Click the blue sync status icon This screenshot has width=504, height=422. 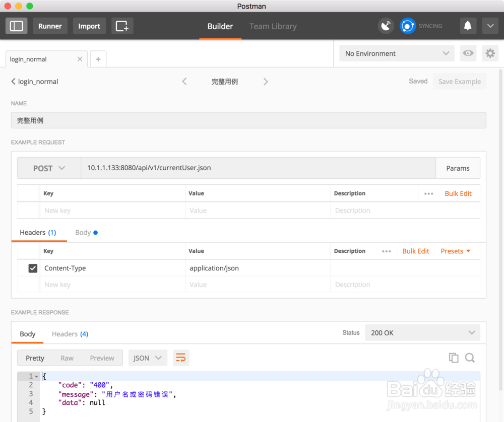[x=408, y=26]
